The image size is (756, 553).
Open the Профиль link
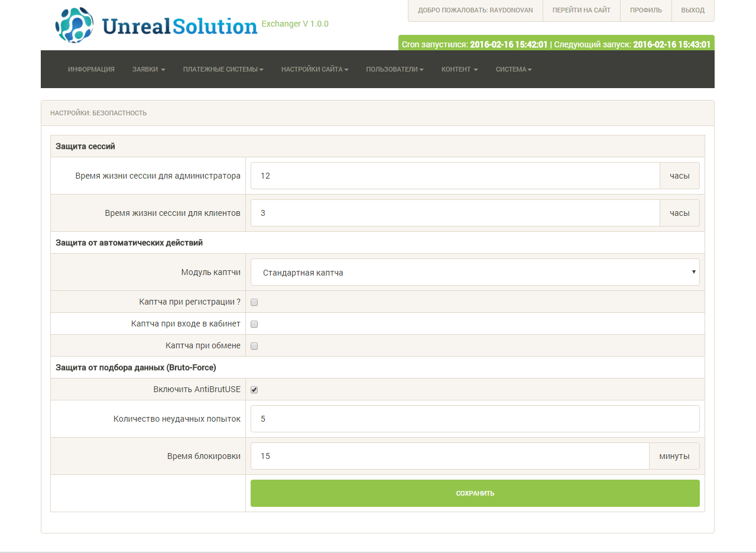[645, 11]
